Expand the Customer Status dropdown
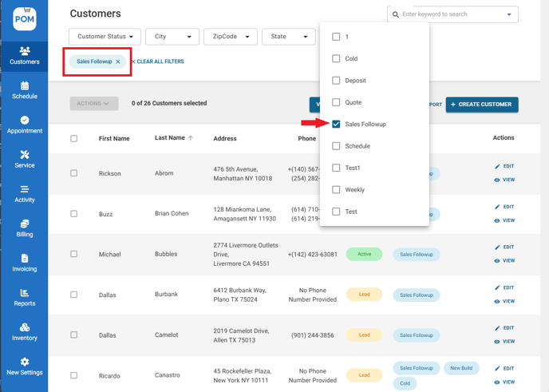This screenshot has height=392, width=549. (x=105, y=37)
